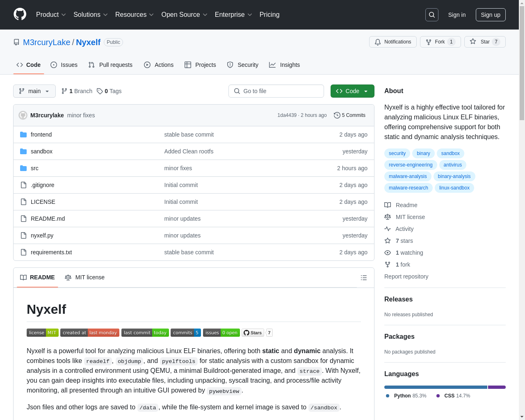Screen dimensions: 525x420
Task: Open the 1 Branch link
Action: click(x=77, y=91)
